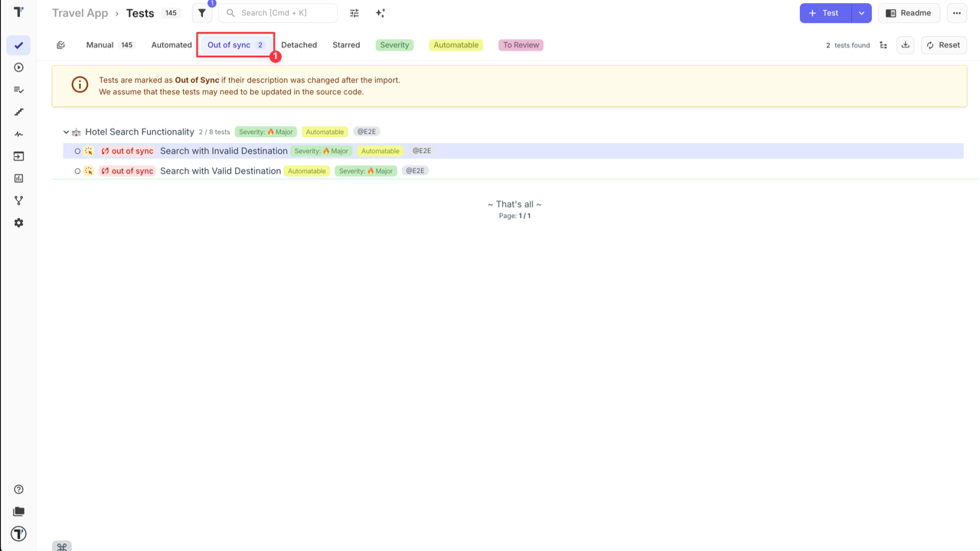This screenshot has height=551, width=980.
Task: Select the Search with Invalid Destination test circle
Action: (x=77, y=151)
